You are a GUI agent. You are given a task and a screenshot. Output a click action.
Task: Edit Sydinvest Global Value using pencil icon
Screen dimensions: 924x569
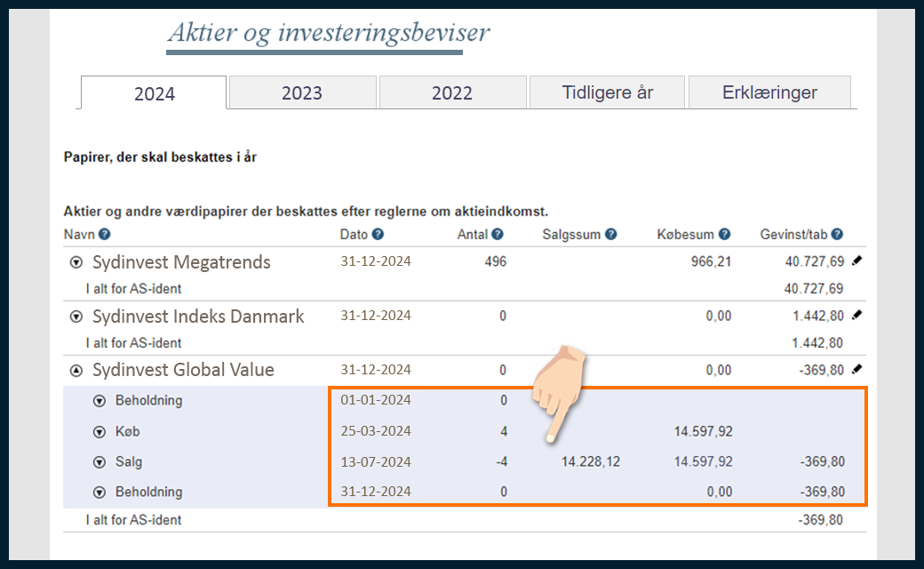tap(856, 369)
